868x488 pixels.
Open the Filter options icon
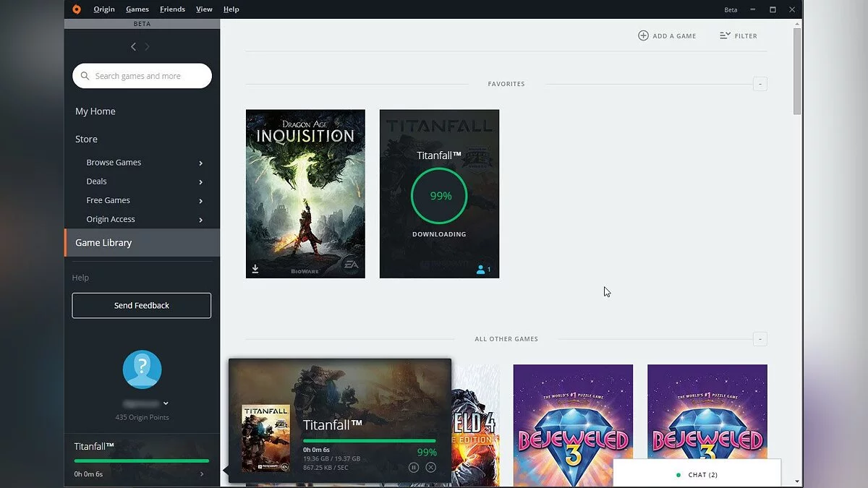pos(725,35)
